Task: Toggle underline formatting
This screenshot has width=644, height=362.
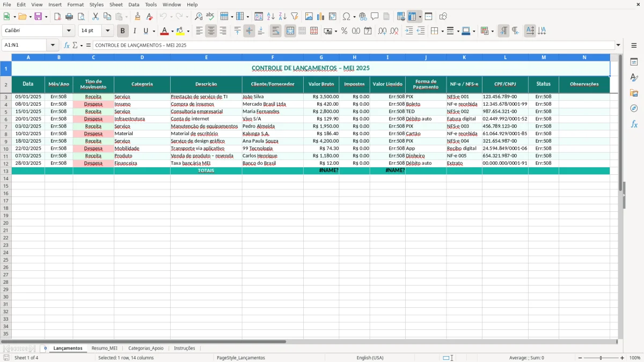Action: click(x=145, y=31)
